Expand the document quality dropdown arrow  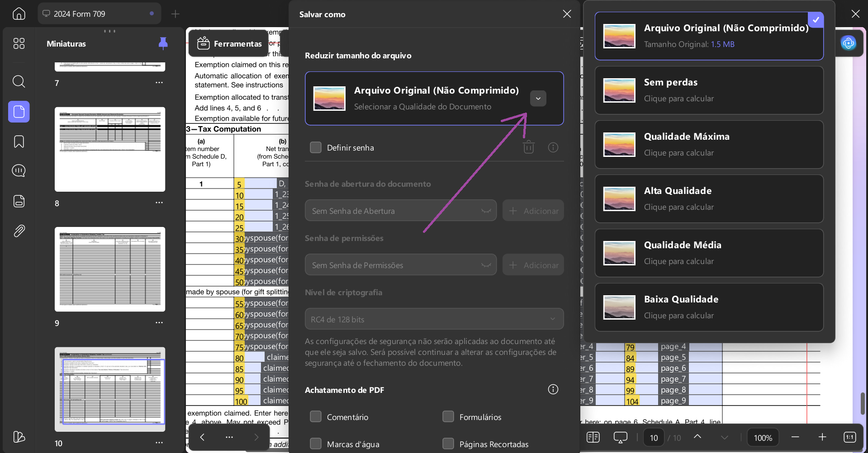point(538,99)
